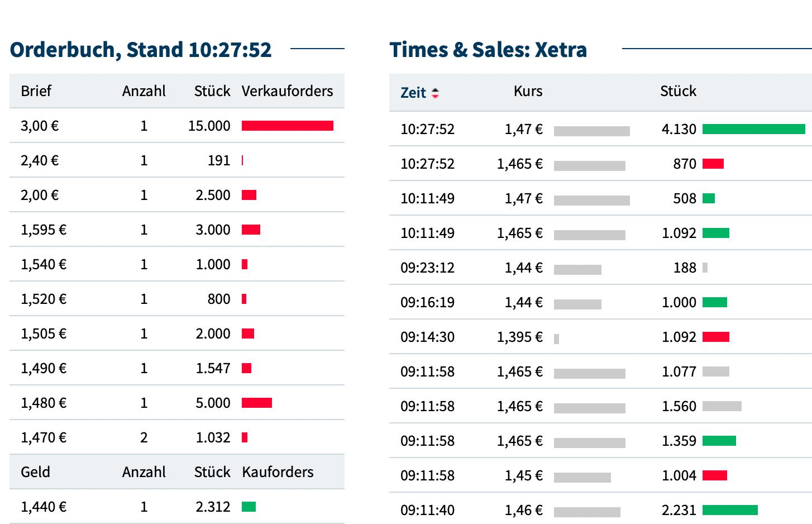The image size is (812, 524).
Task: Click the 3,00 € Brief price entry
Action: (39, 126)
